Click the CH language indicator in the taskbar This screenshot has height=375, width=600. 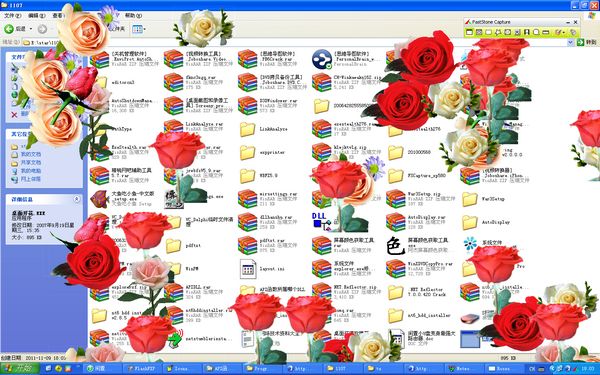pos(532,368)
